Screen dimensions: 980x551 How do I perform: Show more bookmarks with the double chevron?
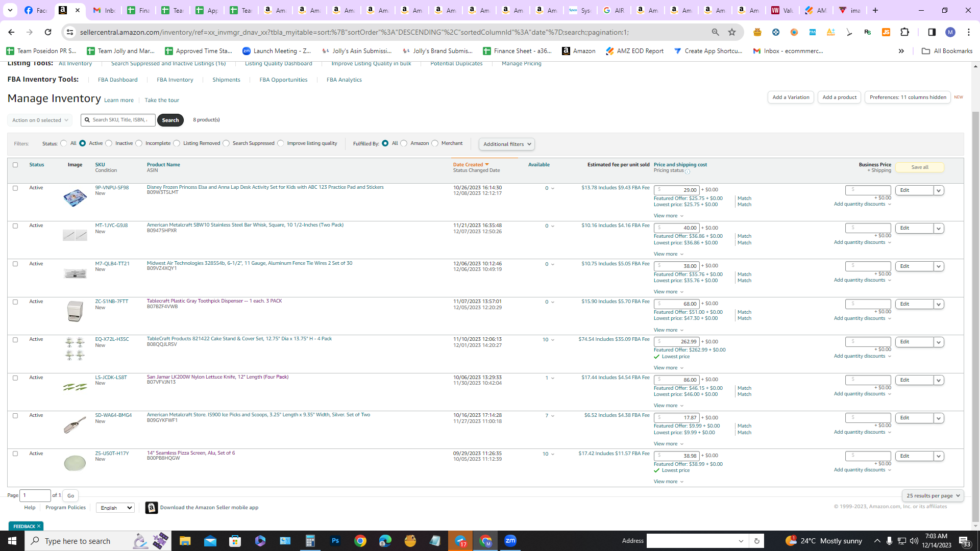tap(901, 51)
